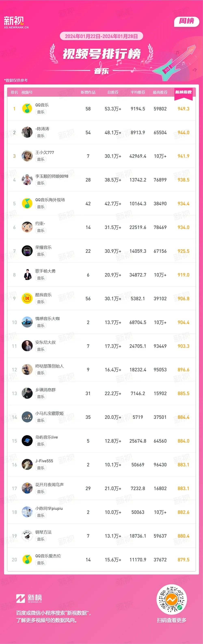Viewport: 203px width, 644px height.
Task: Select the 约束- cartoon face avatar
Action: click(27, 227)
